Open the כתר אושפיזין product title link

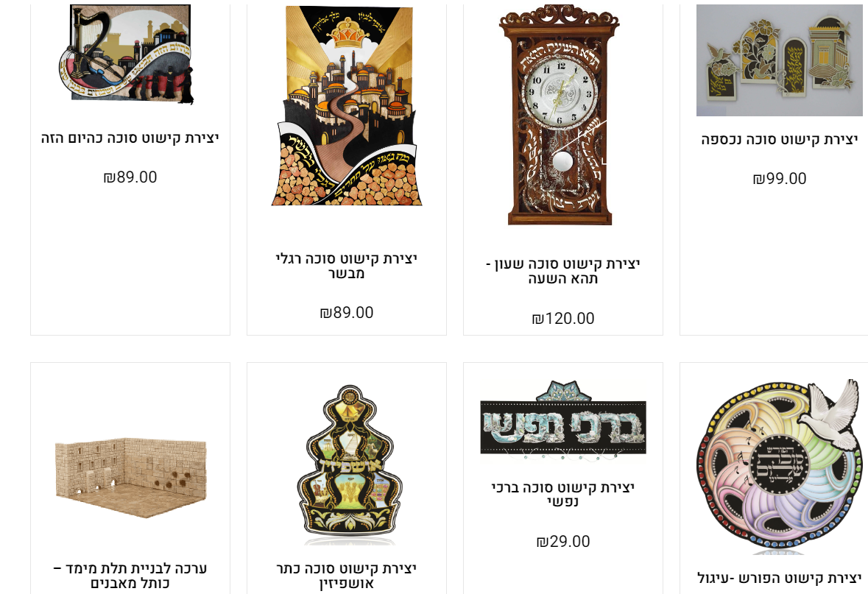click(x=347, y=576)
